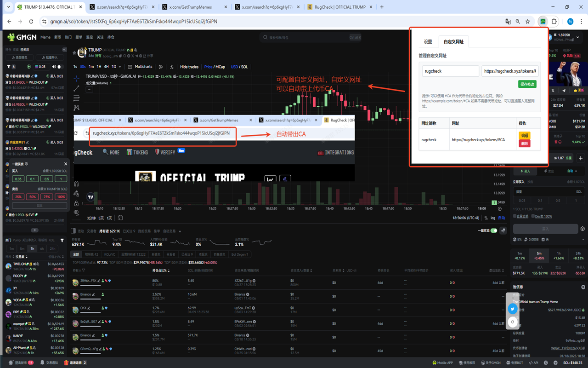Sort by holding percentage column
The width and height of the screenshot is (588, 368).
pos(162,270)
